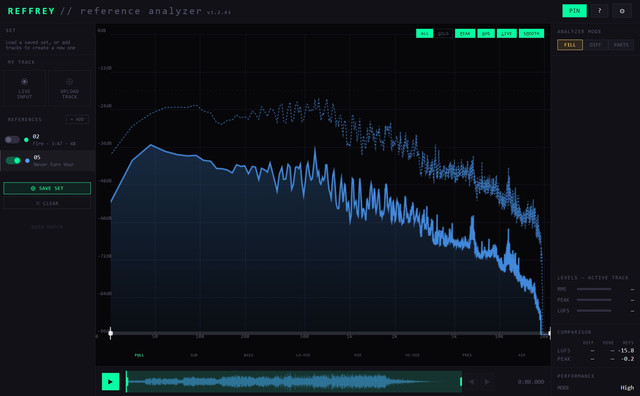Jump to previous marker arrow
Image resolution: width=640 pixels, height=396 pixels.
(x=471, y=382)
